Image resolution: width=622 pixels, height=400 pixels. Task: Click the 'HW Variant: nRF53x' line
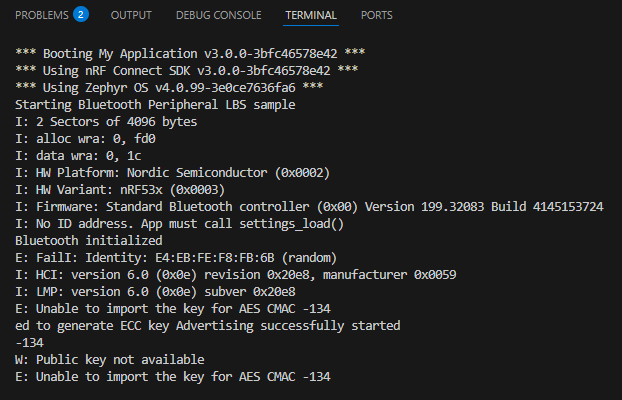click(x=120, y=190)
